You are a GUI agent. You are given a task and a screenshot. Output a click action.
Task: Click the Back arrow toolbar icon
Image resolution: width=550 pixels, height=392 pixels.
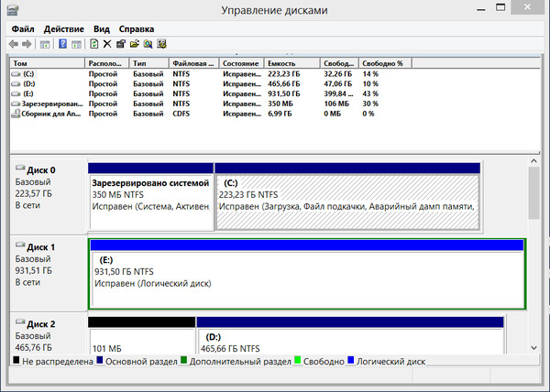[14, 43]
